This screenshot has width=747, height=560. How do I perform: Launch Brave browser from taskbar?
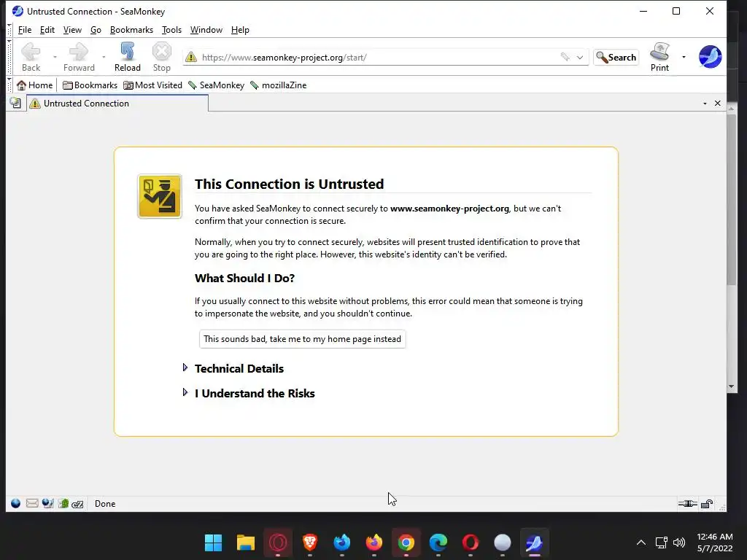click(309, 542)
